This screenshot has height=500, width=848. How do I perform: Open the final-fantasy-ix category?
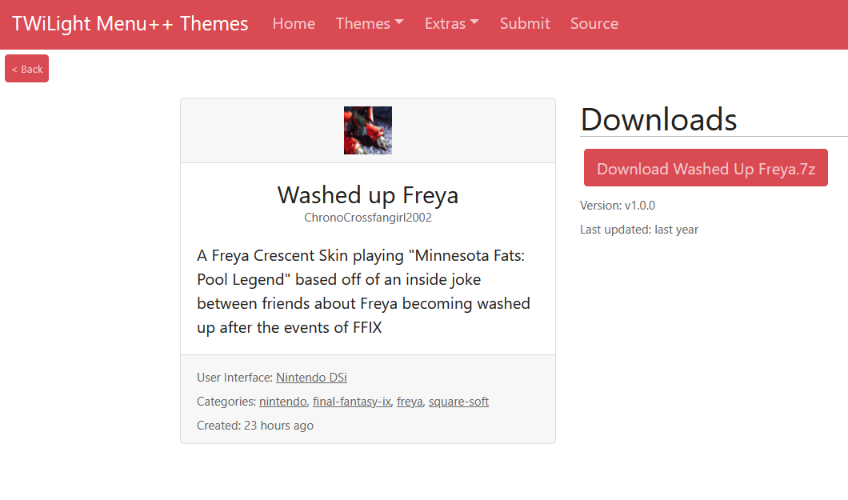click(x=352, y=402)
